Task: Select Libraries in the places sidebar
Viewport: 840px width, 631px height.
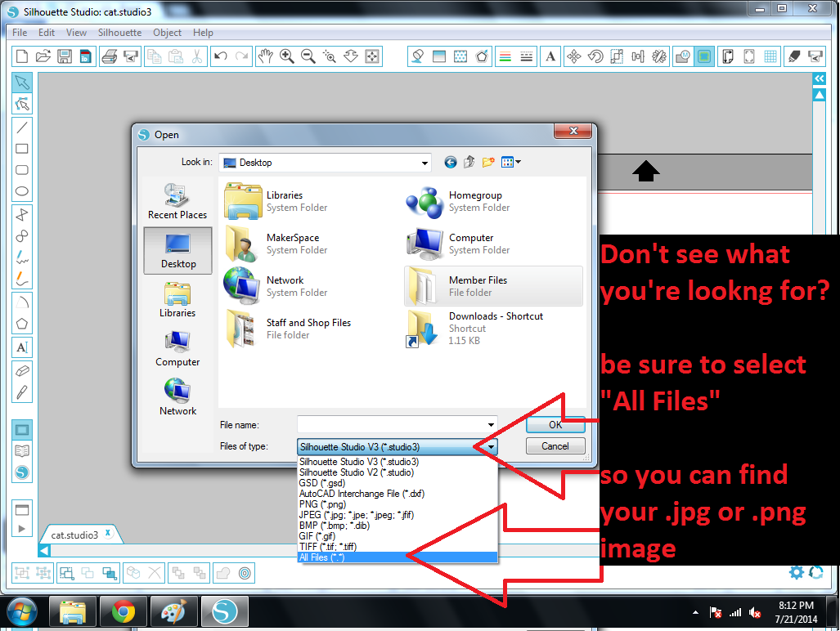Action: (x=177, y=299)
